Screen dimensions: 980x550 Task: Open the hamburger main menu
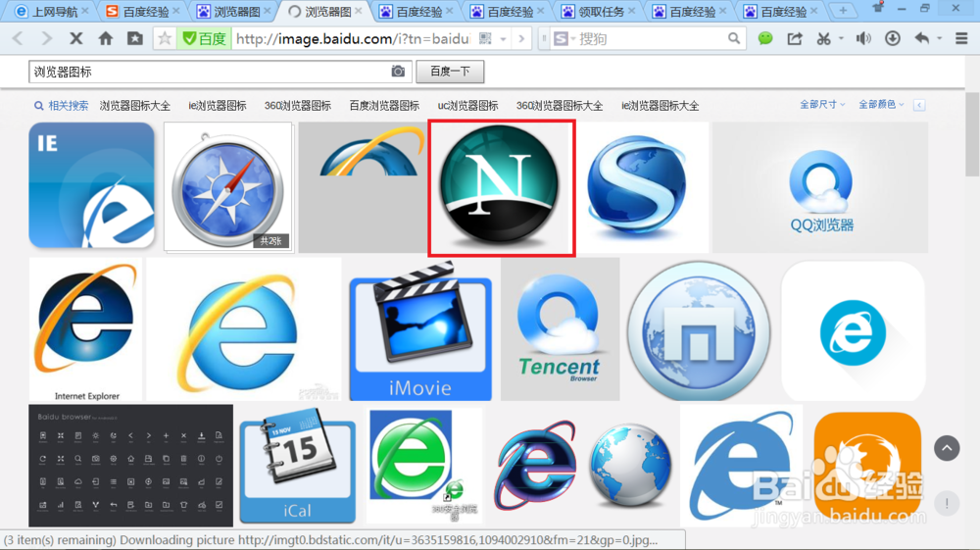tap(961, 39)
